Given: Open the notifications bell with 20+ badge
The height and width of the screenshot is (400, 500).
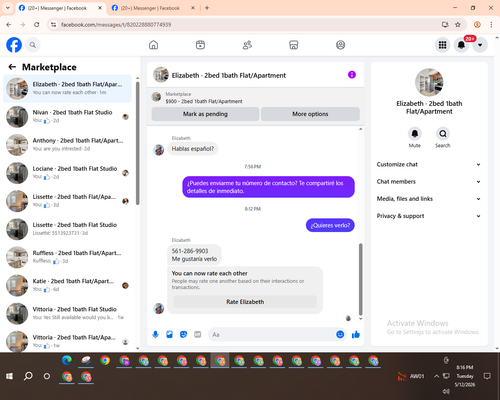Looking at the screenshot, I should [461, 45].
